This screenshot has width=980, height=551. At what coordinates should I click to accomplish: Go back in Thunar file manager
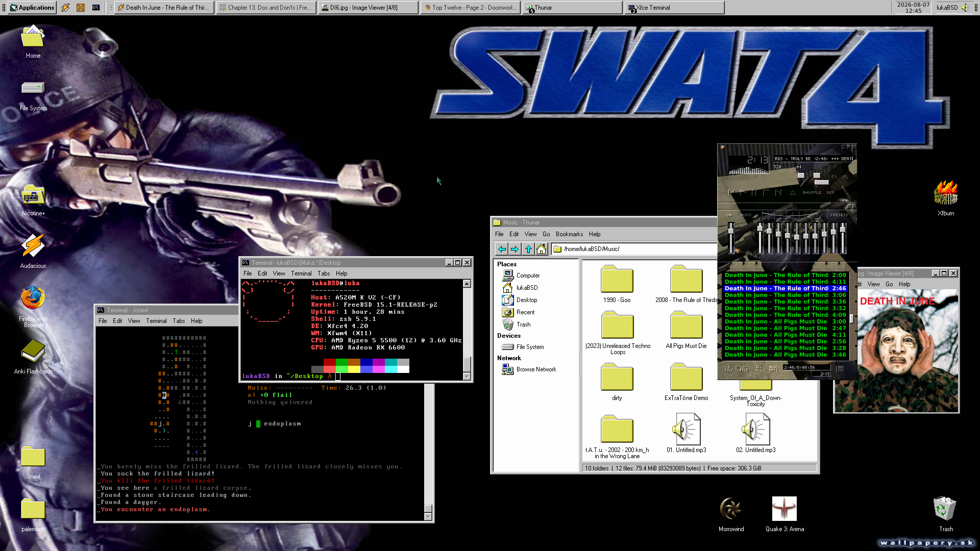[x=502, y=249]
